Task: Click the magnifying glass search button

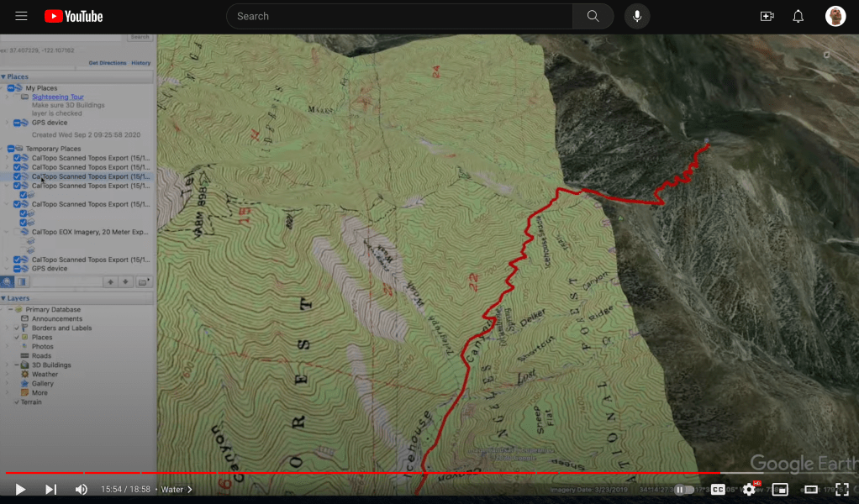Action: [593, 16]
